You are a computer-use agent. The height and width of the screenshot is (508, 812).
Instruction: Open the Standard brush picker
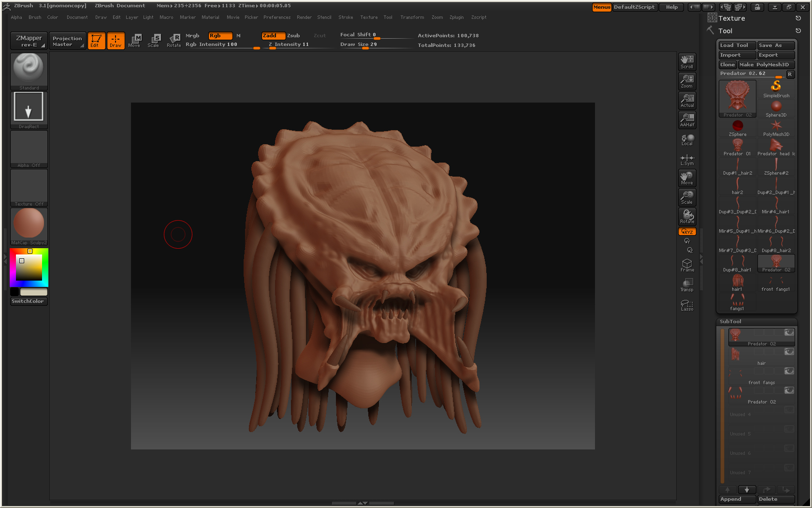tap(29, 71)
